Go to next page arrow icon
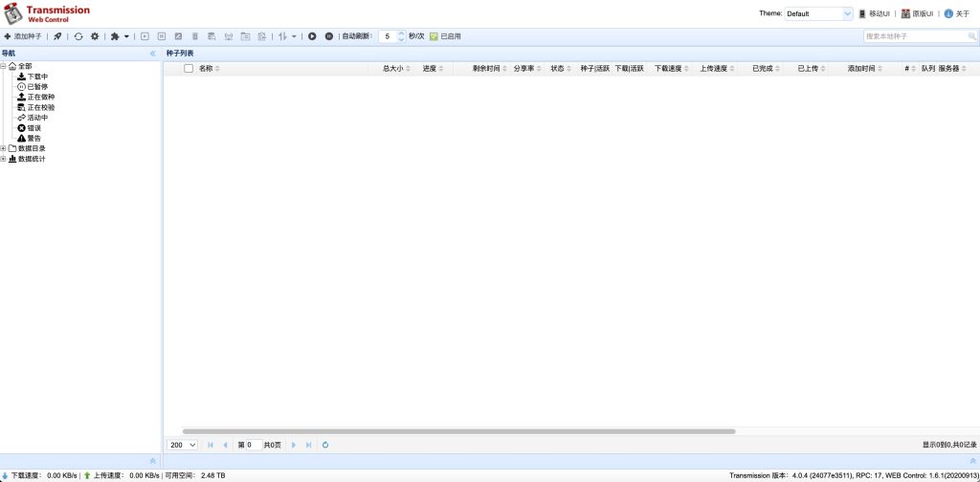Image resolution: width=980 pixels, height=482 pixels. point(294,445)
